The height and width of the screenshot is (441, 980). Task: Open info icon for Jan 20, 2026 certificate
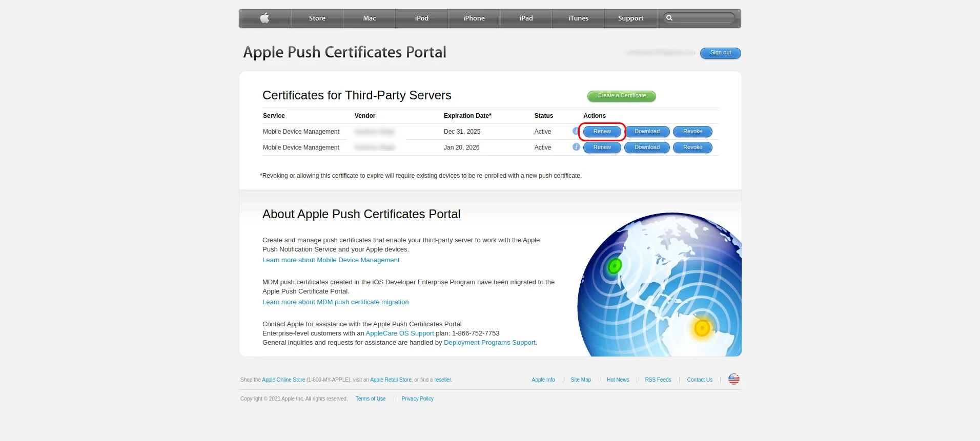tap(576, 148)
